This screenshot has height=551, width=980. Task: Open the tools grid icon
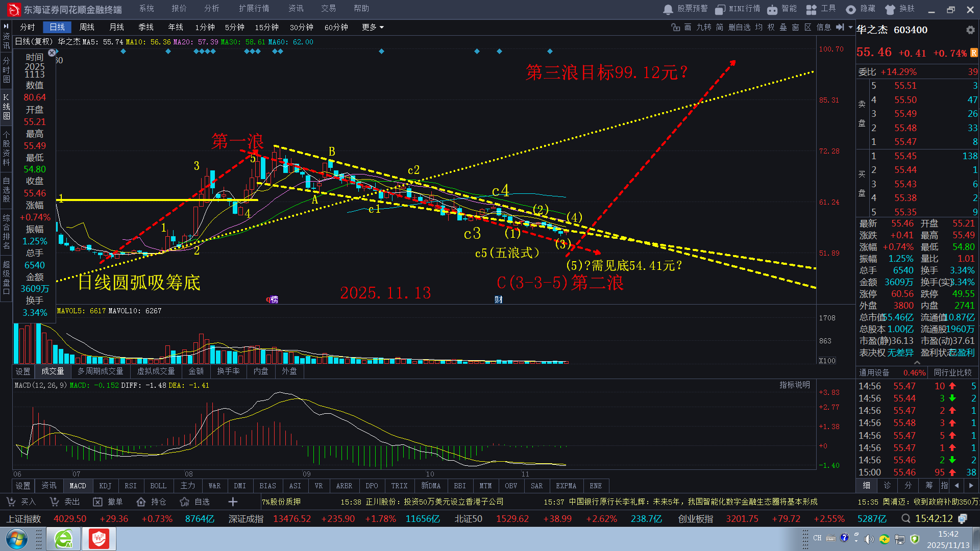coord(811,9)
